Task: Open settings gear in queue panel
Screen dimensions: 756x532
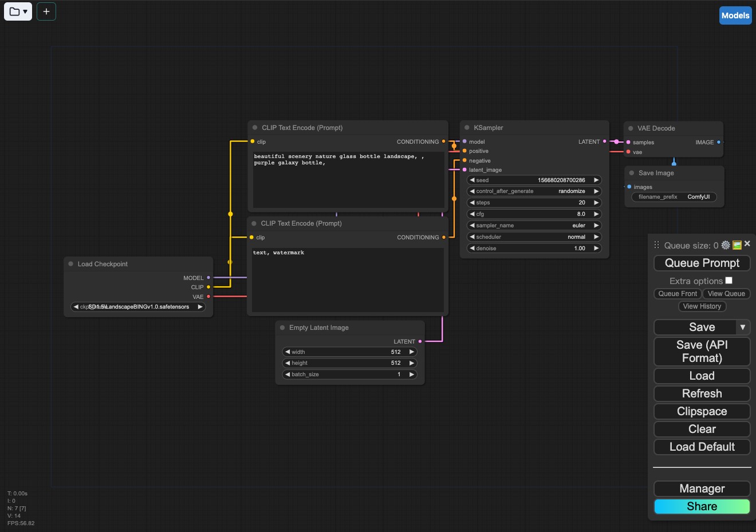Action: click(x=726, y=245)
